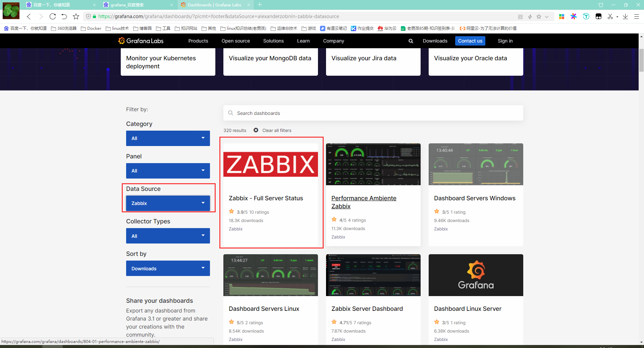Image resolution: width=644 pixels, height=348 pixels.
Task: Open Monitor your Kubernetes deployment card
Action: (x=168, y=62)
